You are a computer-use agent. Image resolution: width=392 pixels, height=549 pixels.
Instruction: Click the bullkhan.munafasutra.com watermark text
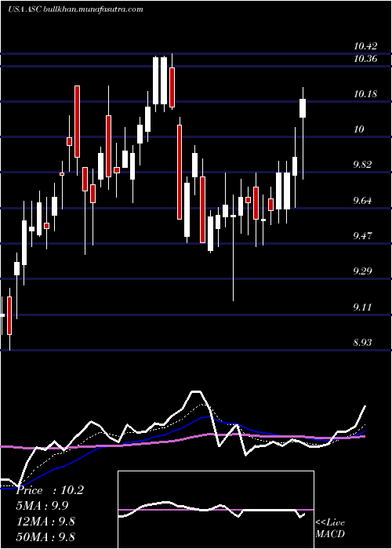click(x=95, y=9)
